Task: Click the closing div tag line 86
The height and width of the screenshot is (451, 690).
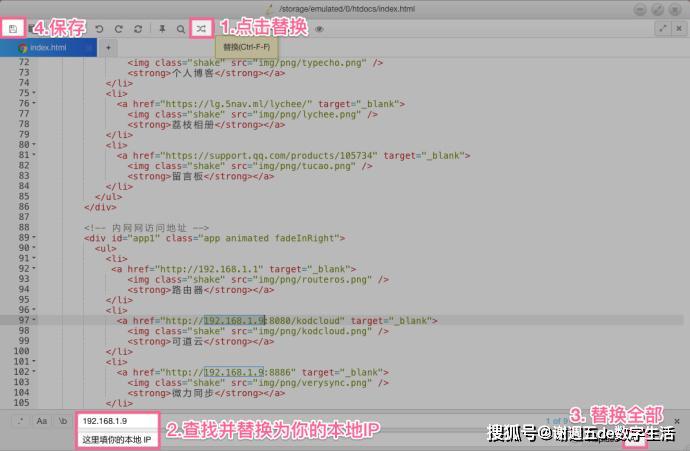Action: (100, 207)
